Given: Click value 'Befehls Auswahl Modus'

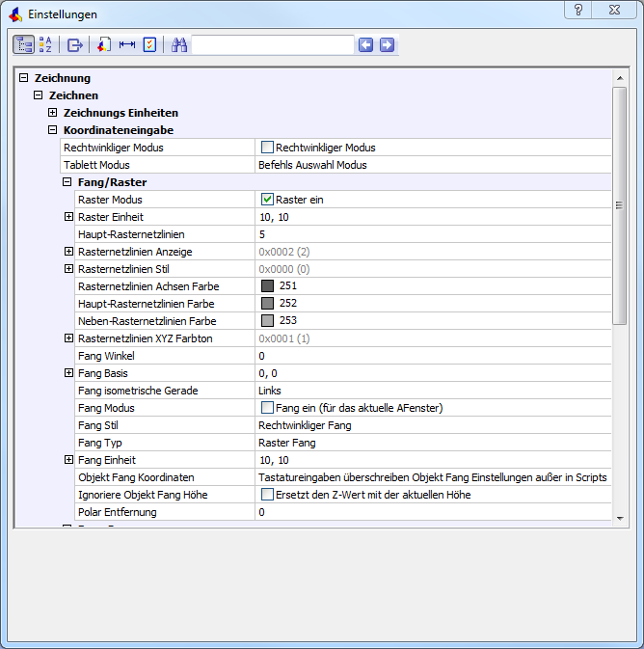Looking at the screenshot, I should point(312,165).
